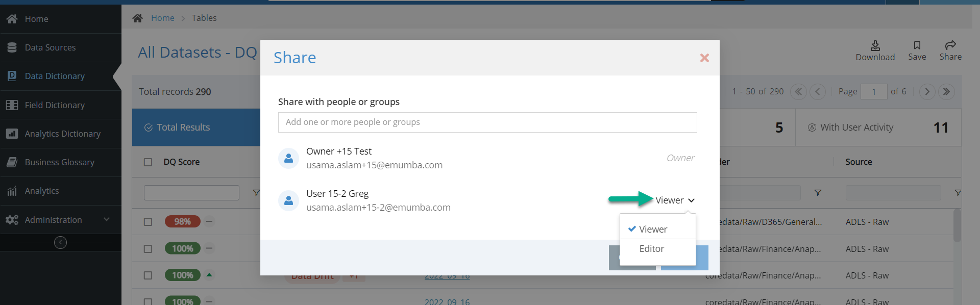Image resolution: width=980 pixels, height=305 pixels.
Task: Choose Editor in the permission menu
Action: tap(658, 249)
